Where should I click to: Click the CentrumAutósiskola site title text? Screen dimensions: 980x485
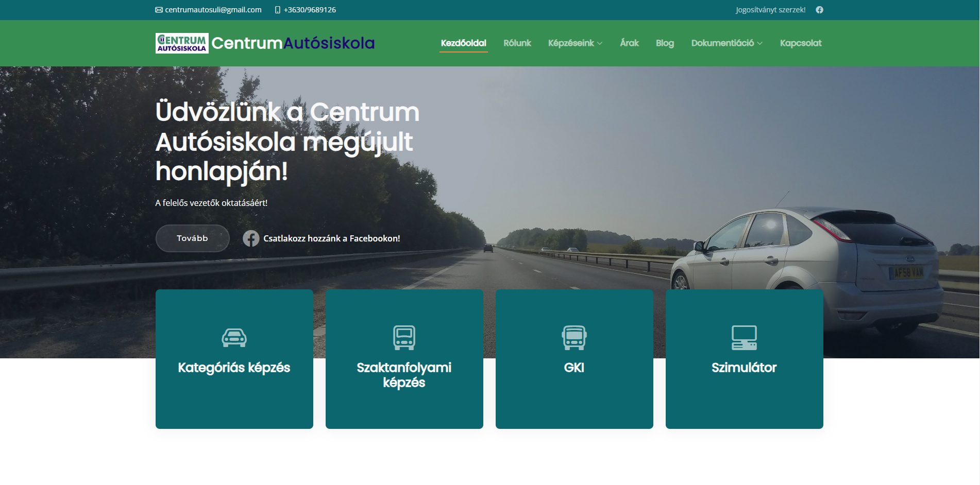[293, 43]
